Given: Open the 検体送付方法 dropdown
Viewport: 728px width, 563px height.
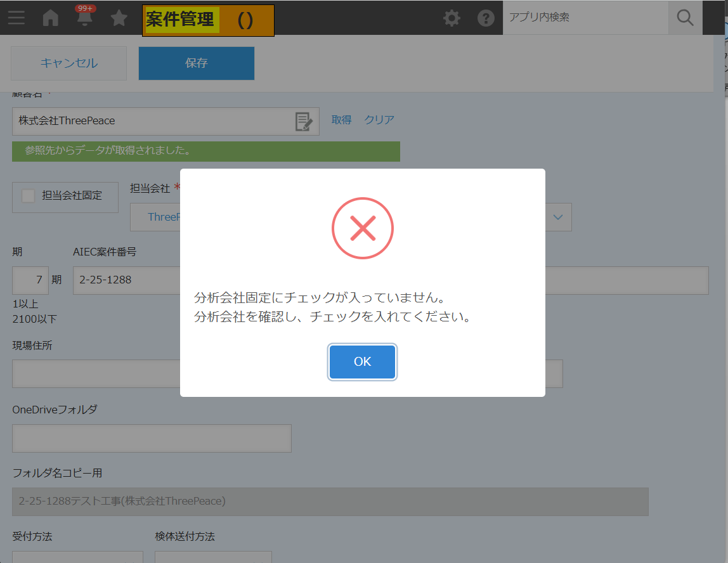Looking at the screenshot, I should (213, 557).
